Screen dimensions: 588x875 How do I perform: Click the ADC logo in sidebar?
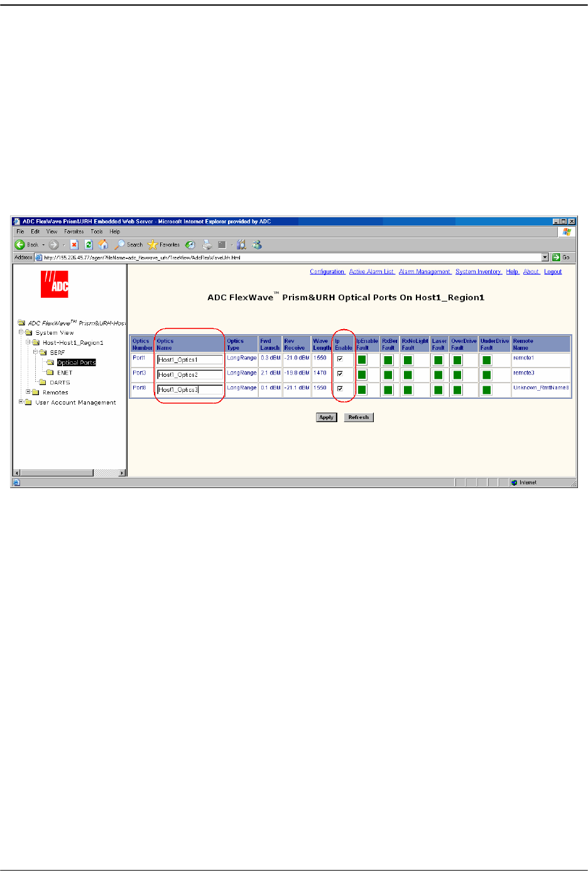pyautogui.click(x=55, y=285)
